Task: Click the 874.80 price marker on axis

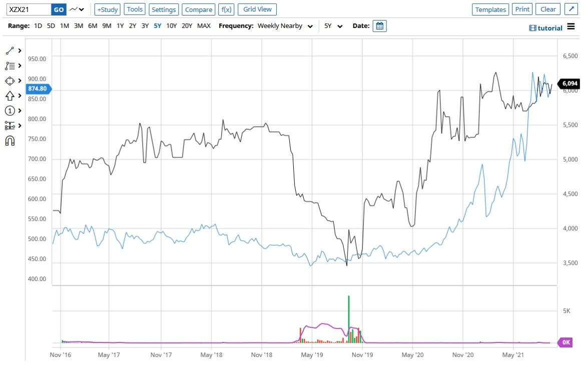Action: coord(37,89)
